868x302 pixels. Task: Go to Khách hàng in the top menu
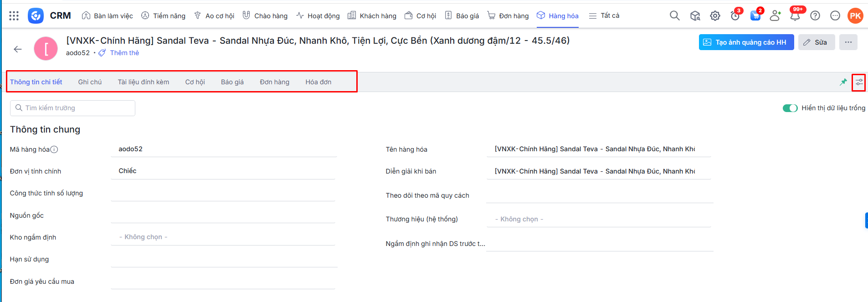[372, 16]
